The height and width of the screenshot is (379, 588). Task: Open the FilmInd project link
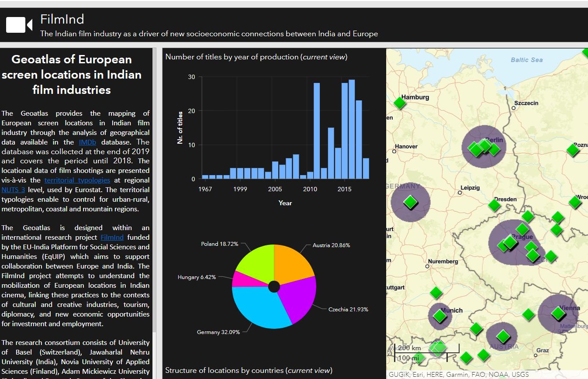point(112,237)
